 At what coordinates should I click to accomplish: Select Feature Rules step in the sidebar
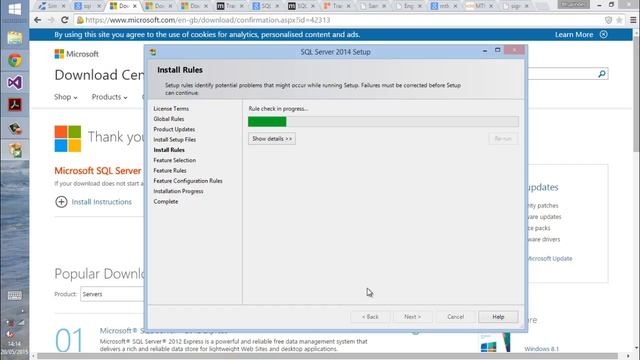[x=170, y=170]
